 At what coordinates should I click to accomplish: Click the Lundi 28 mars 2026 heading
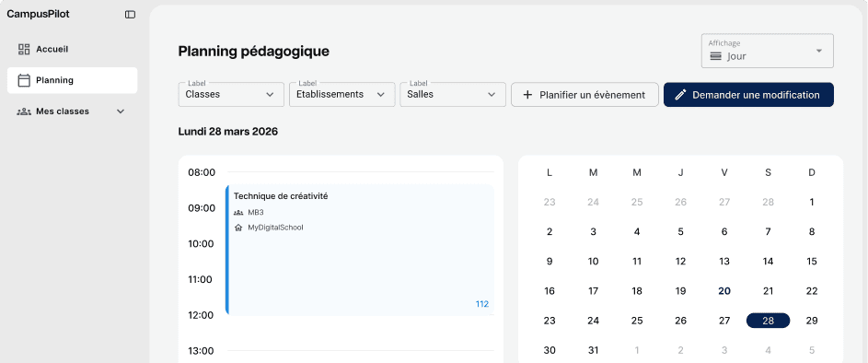point(228,132)
